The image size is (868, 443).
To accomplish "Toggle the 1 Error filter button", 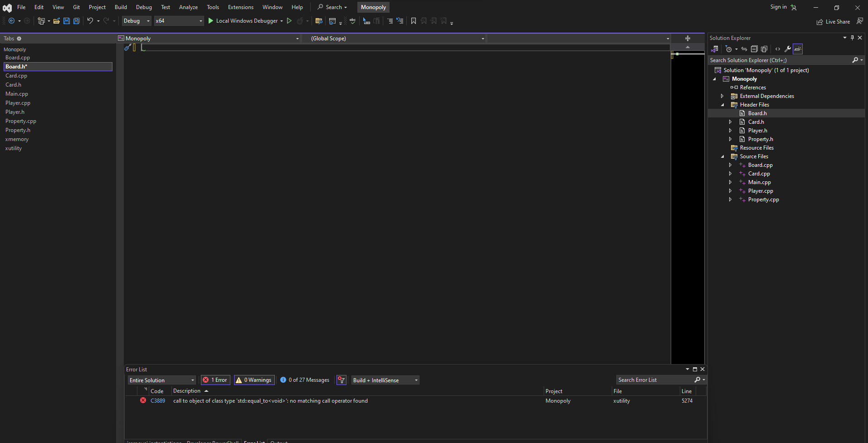I will click(x=216, y=380).
